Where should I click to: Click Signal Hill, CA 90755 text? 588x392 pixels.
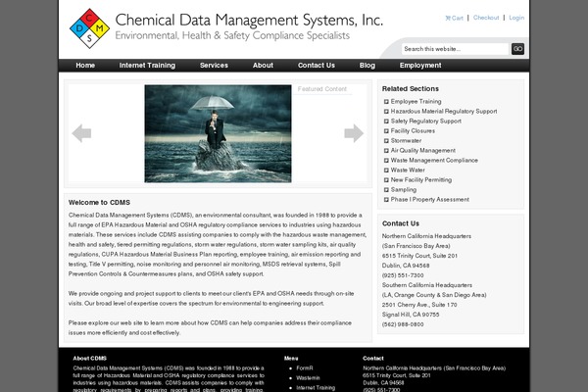[411, 315]
